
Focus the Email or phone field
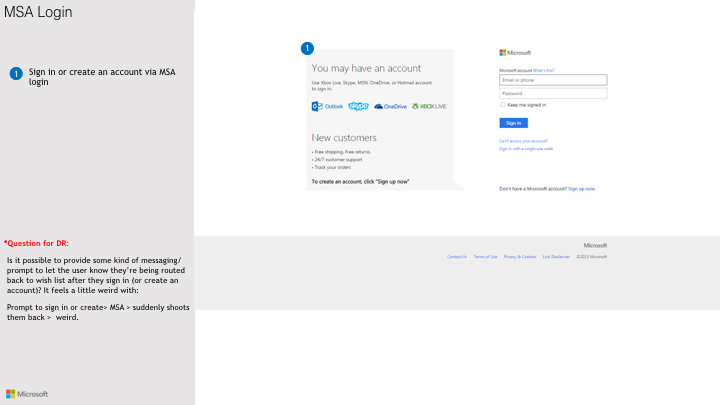[x=553, y=80]
